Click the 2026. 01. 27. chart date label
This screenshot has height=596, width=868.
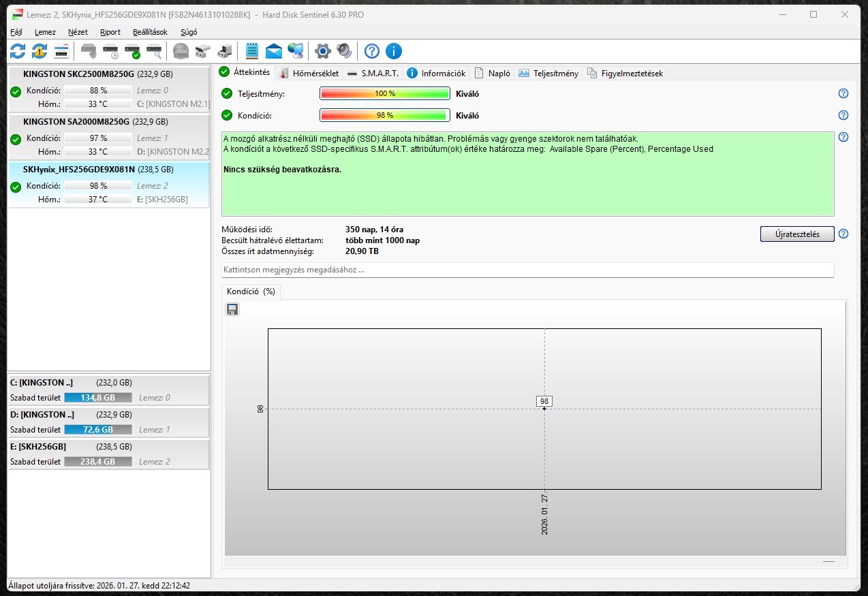[544, 514]
